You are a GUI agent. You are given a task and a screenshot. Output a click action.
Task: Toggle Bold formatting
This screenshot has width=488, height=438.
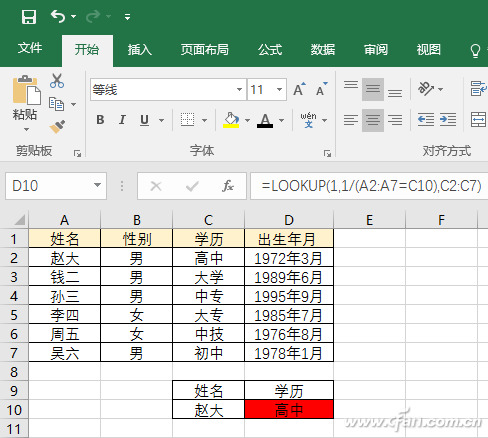tap(100, 120)
